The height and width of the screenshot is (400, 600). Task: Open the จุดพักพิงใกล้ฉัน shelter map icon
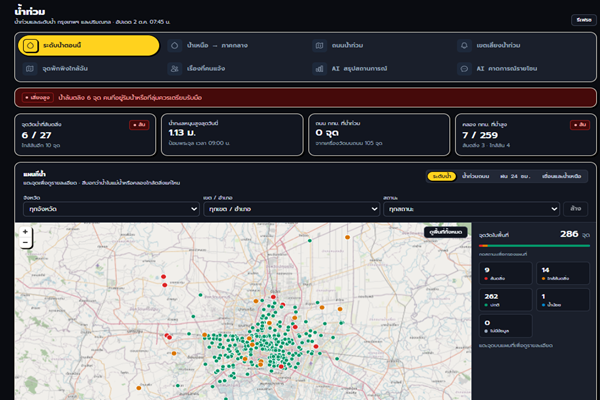click(x=30, y=69)
